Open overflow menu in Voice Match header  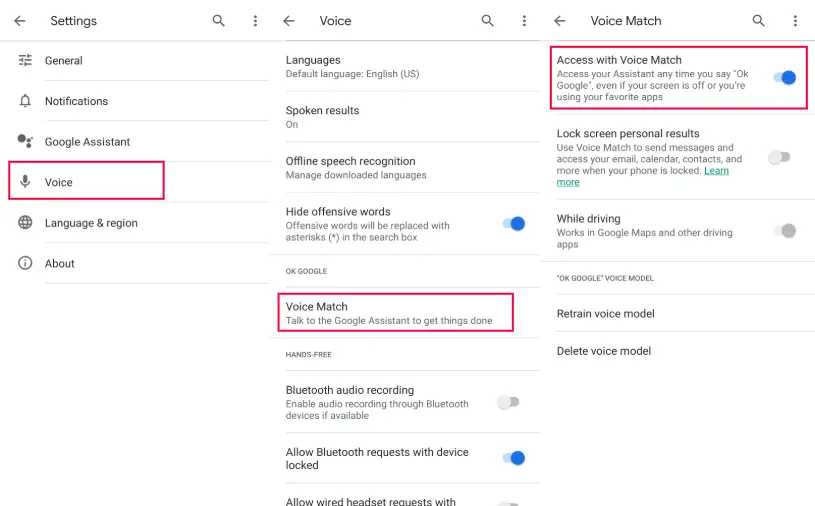(795, 21)
